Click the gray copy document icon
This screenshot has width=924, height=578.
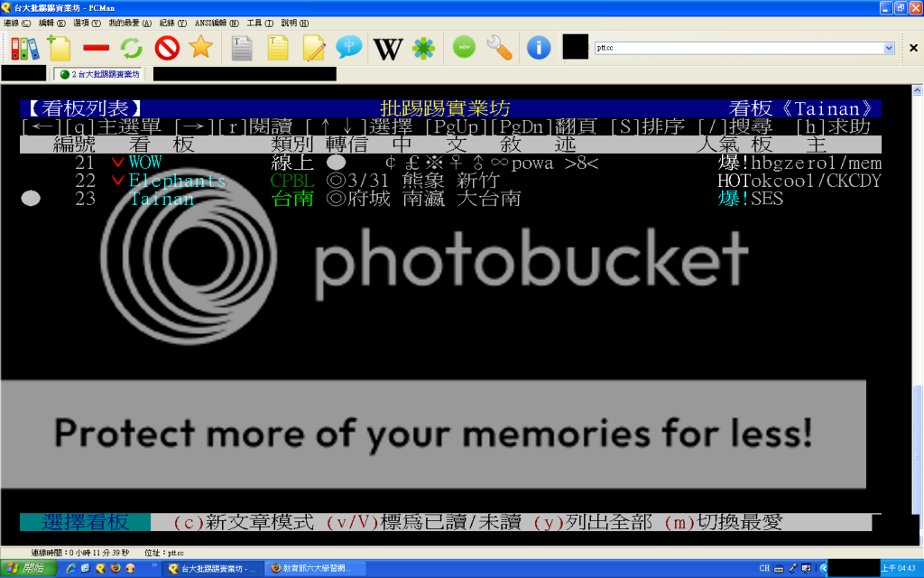(x=242, y=48)
